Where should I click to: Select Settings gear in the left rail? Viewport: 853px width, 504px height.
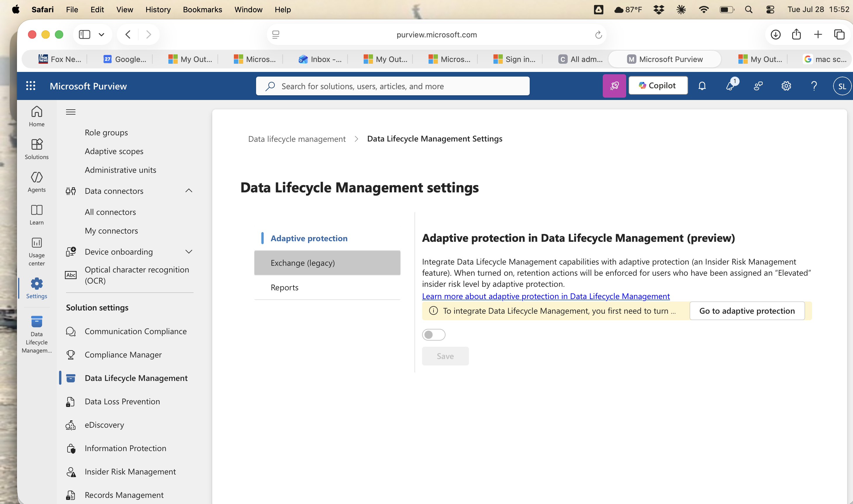pyautogui.click(x=37, y=288)
